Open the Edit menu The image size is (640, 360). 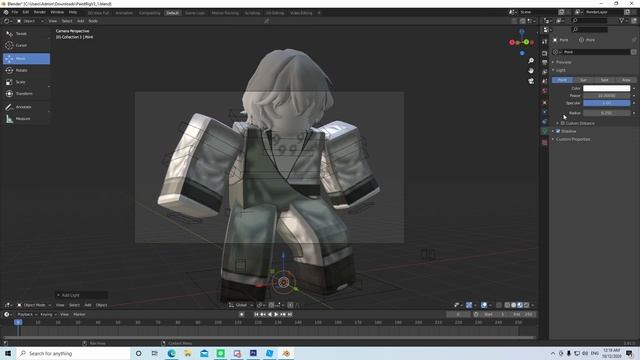click(26, 12)
